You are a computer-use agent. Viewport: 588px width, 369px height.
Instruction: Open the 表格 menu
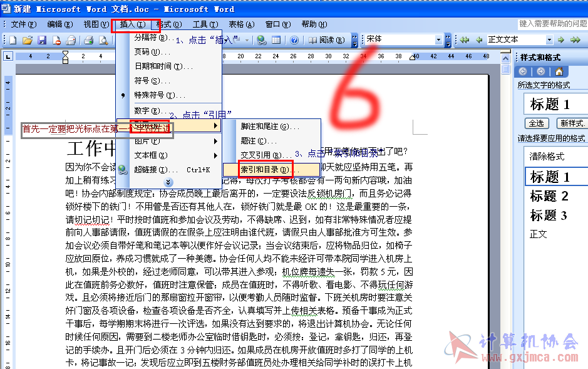pos(242,24)
